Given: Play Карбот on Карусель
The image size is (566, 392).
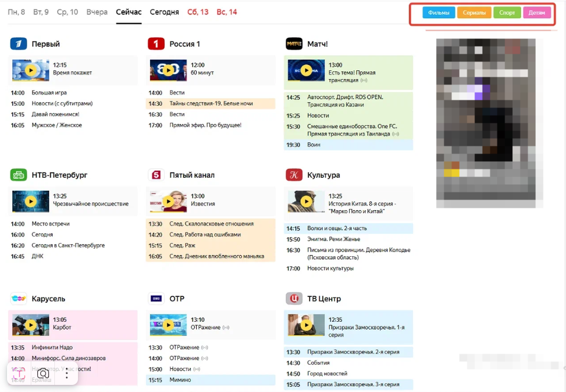Looking at the screenshot, I should [x=31, y=325].
